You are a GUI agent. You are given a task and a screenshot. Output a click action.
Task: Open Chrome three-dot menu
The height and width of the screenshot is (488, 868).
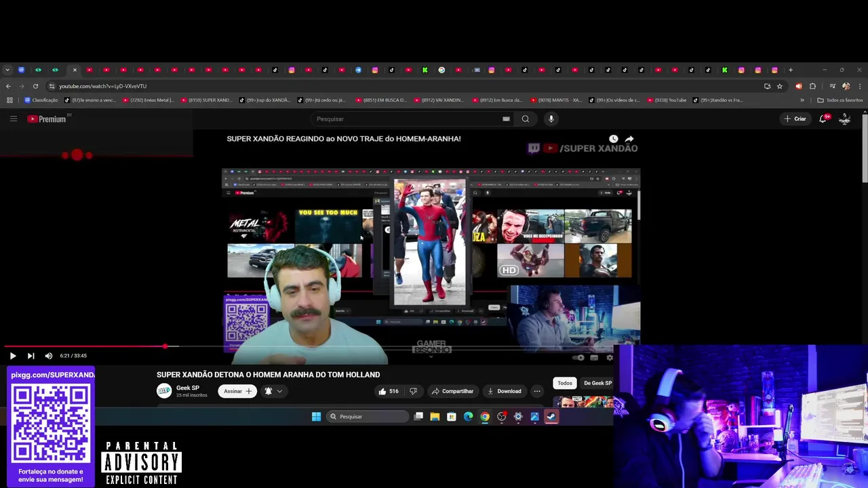pos(859,86)
